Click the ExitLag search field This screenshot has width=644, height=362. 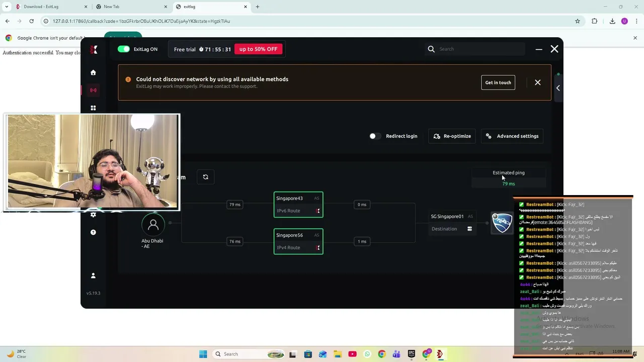[x=475, y=49]
